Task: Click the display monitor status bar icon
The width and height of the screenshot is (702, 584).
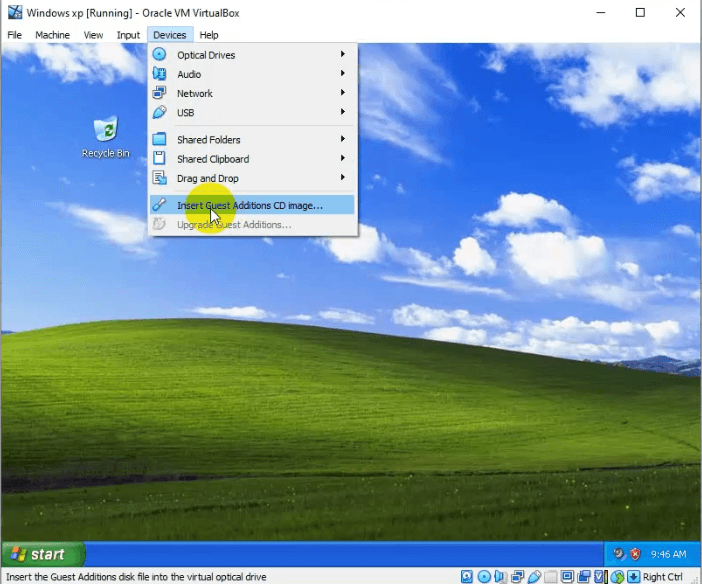Action: pos(567,576)
